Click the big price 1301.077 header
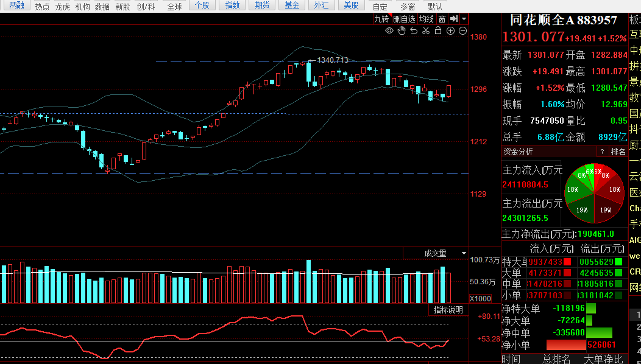 [x=533, y=37]
